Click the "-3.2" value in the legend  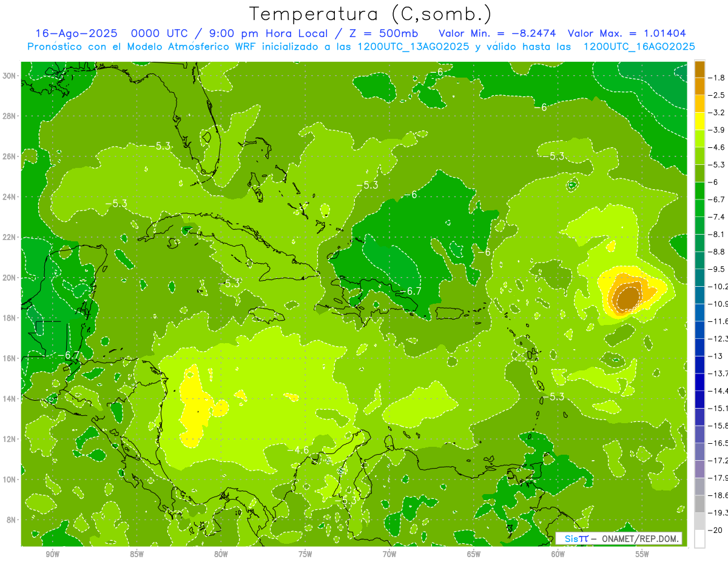pos(717,113)
